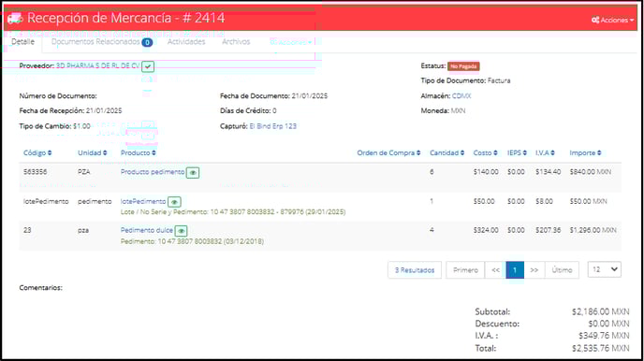Click the next page >> button
The image size is (644, 361).
click(534, 270)
